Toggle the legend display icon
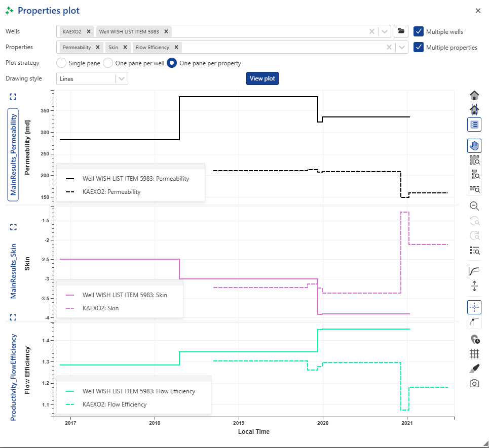This screenshot has height=448, width=489. click(x=474, y=124)
